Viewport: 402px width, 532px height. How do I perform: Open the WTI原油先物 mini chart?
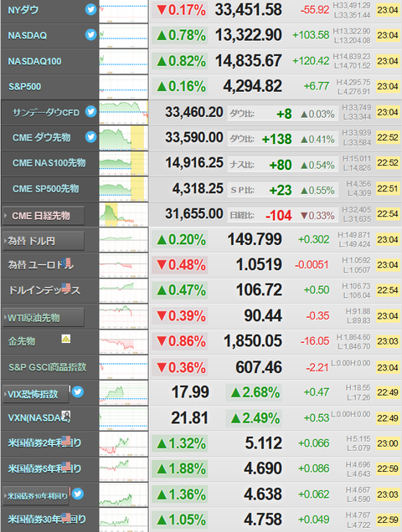click(124, 316)
